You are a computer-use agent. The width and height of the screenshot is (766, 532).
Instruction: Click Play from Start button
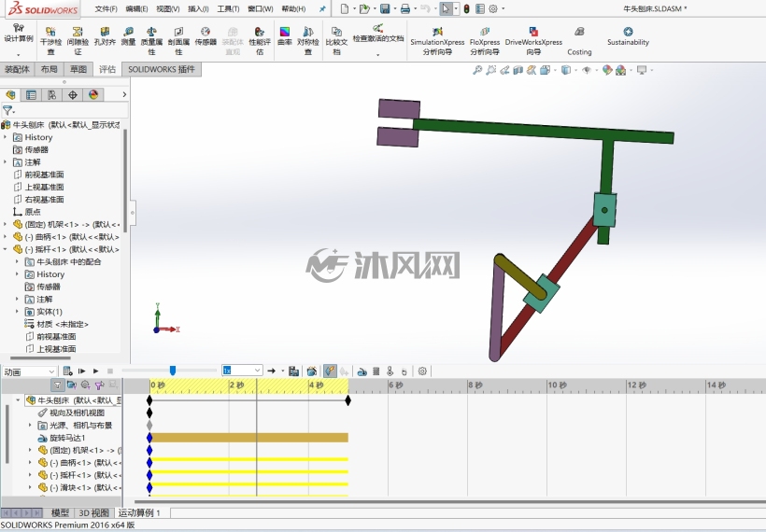82,371
